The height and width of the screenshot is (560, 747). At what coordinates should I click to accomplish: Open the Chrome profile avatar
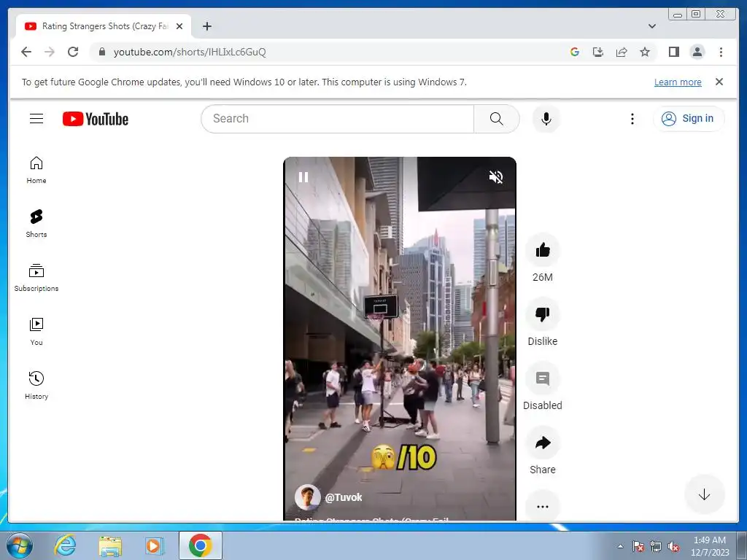pyautogui.click(x=697, y=52)
